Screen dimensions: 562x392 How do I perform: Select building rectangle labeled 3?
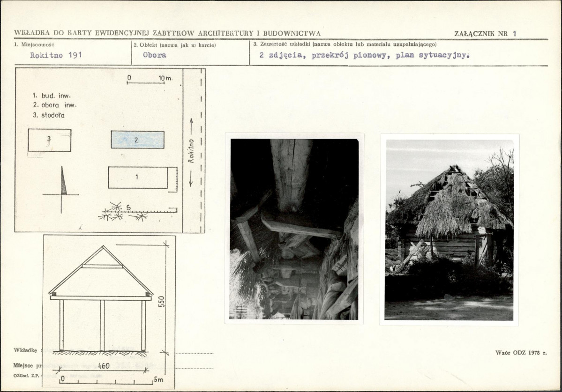pyautogui.click(x=50, y=140)
